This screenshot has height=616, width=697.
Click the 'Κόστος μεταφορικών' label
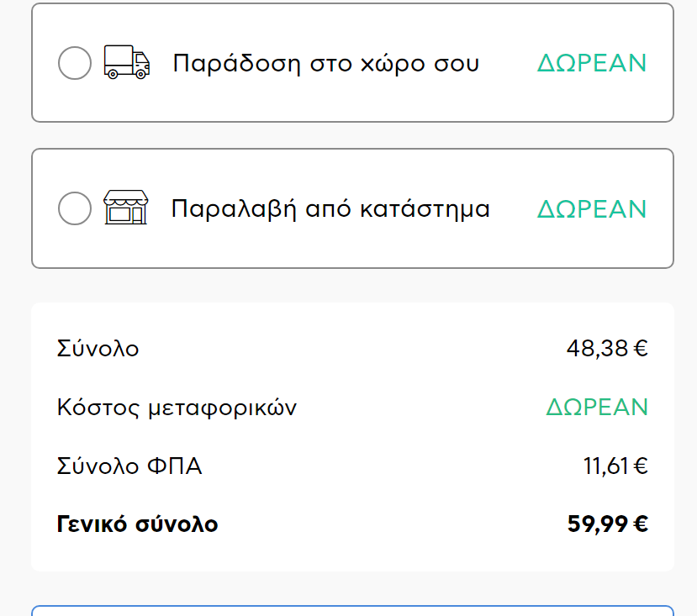[x=177, y=408]
